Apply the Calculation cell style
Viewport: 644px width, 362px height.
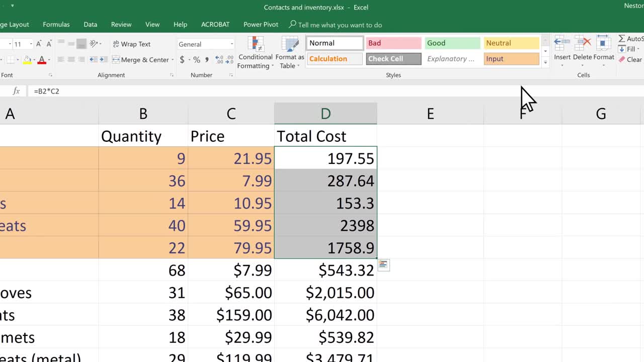(x=335, y=59)
